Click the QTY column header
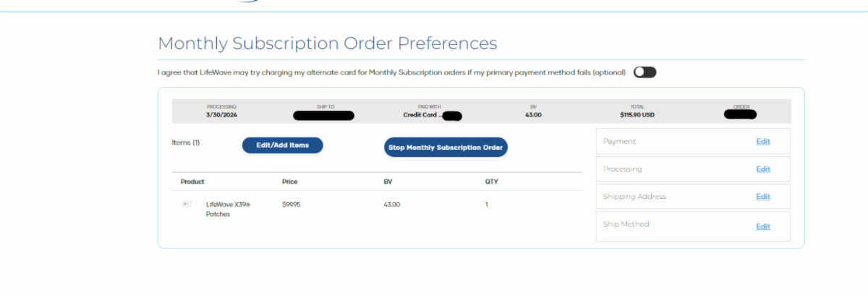Image resolution: width=868 pixels, height=296 pixels. click(x=491, y=182)
